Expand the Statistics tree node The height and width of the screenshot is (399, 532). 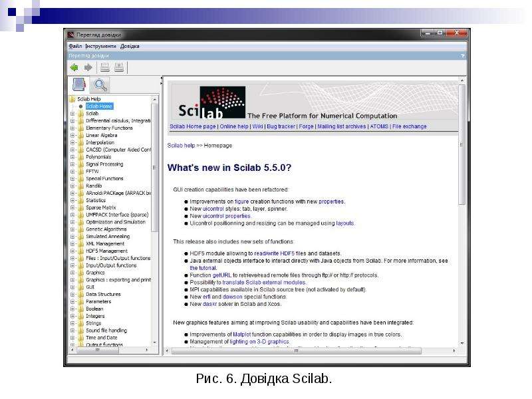tap(72, 201)
